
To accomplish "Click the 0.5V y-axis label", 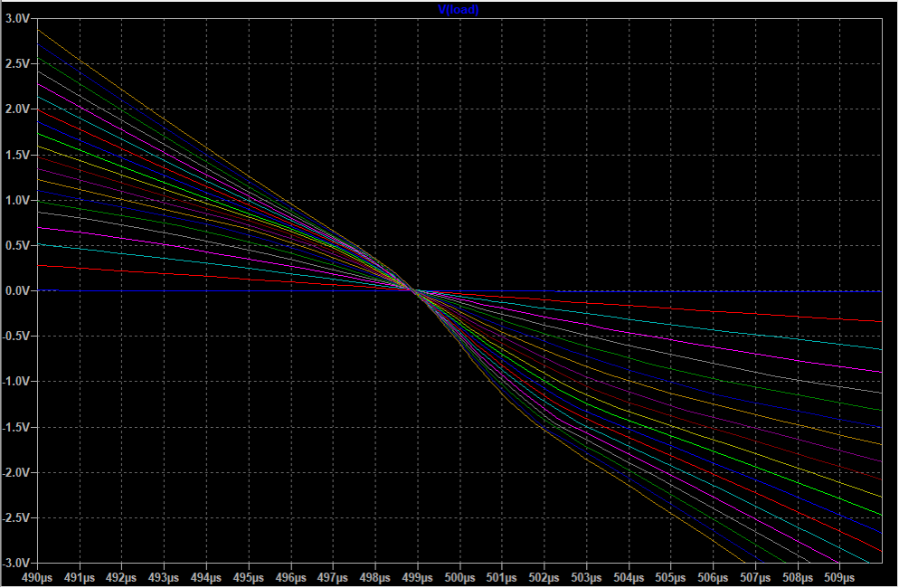I will (x=17, y=245).
